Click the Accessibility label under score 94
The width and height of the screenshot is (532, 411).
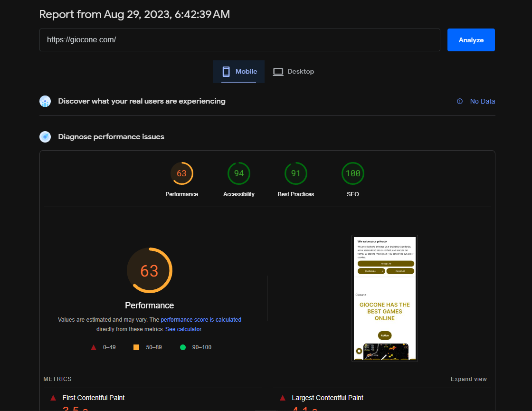239,194
